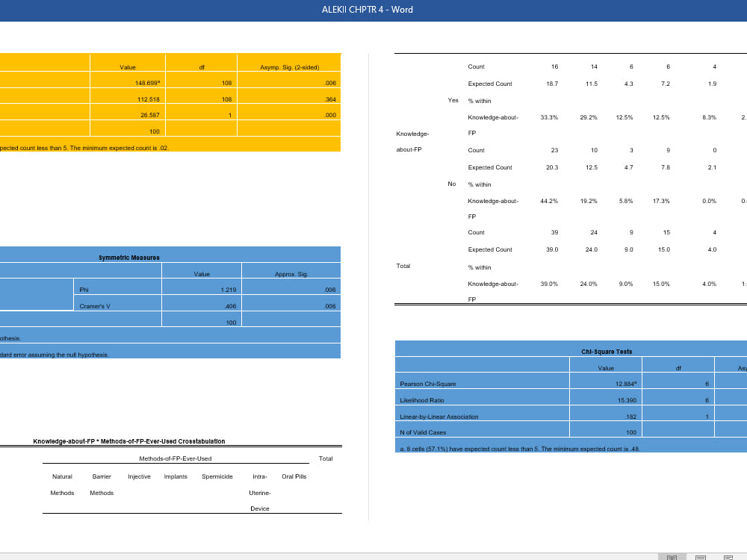Select the 44.2% cell in No row
Screen dimensions: 747x560
(x=549, y=201)
